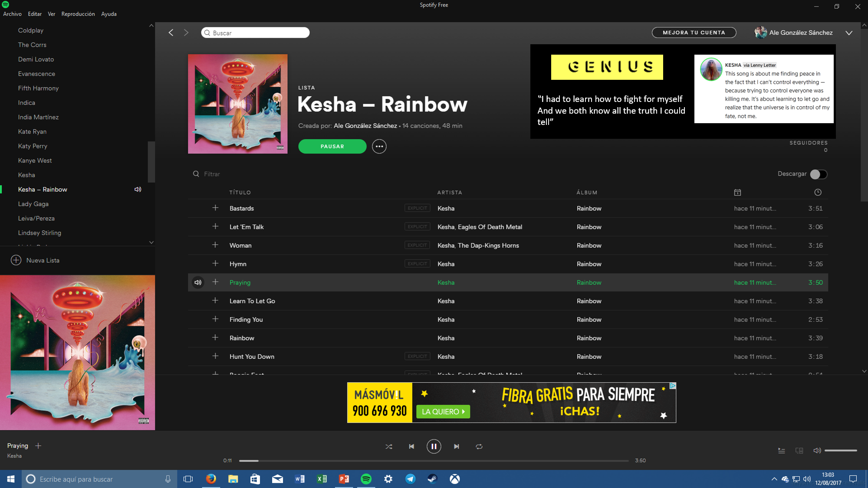Go back with the left navigation arrow
Image resolution: width=868 pixels, height=488 pixels.
pos(171,33)
